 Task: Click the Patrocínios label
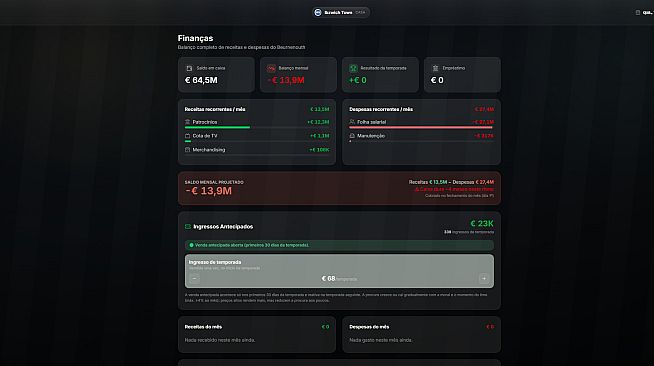(205, 122)
